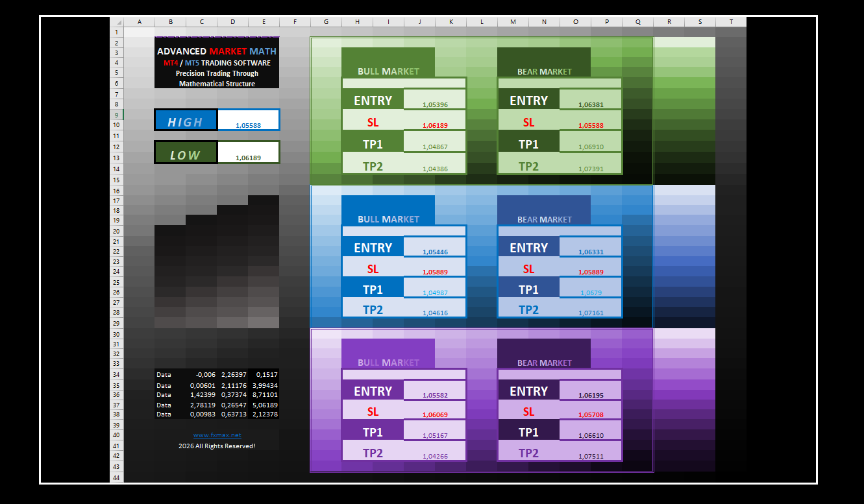The width and height of the screenshot is (864, 504).
Task: Select data cell containing -0,006
Action: pos(202,374)
